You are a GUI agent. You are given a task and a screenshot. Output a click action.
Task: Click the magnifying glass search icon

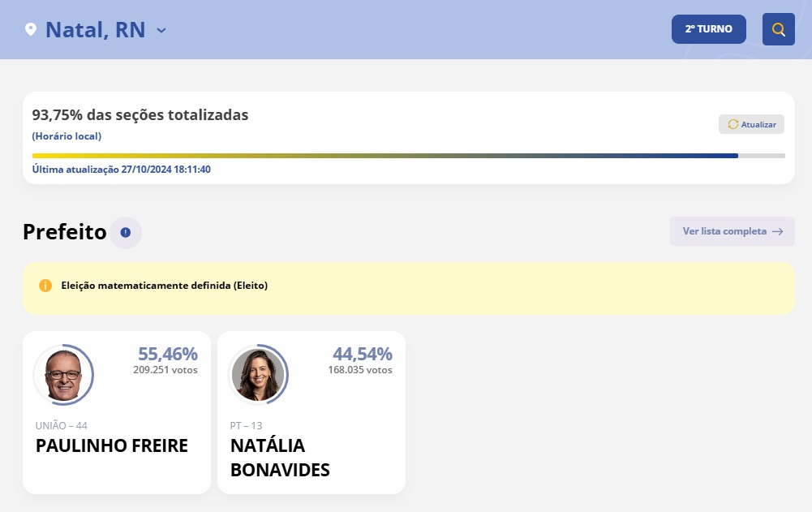tap(779, 29)
